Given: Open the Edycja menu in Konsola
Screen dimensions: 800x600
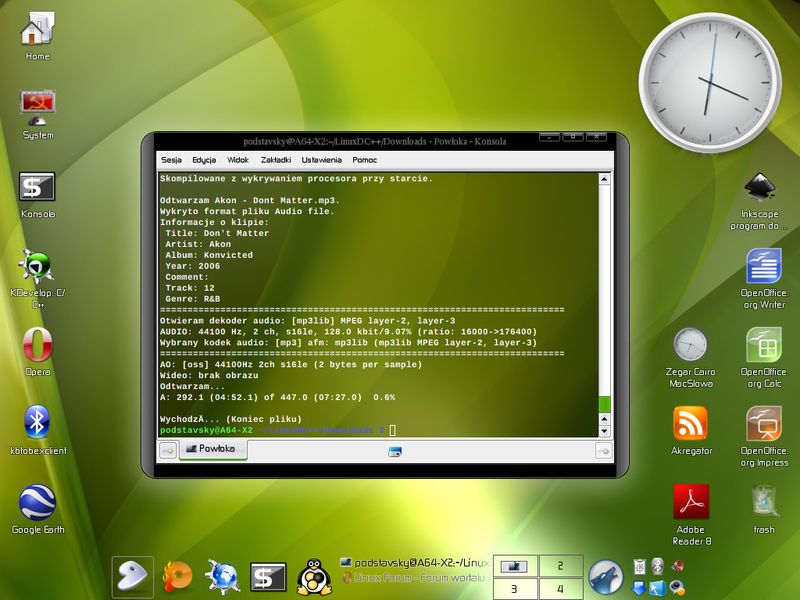Looking at the screenshot, I should [204, 160].
